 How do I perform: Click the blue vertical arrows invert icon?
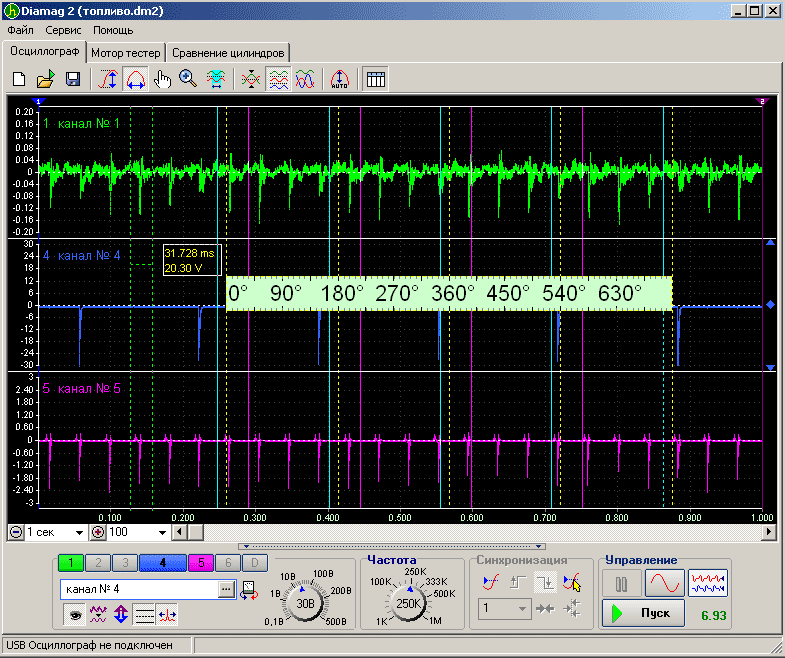tap(121, 615)
